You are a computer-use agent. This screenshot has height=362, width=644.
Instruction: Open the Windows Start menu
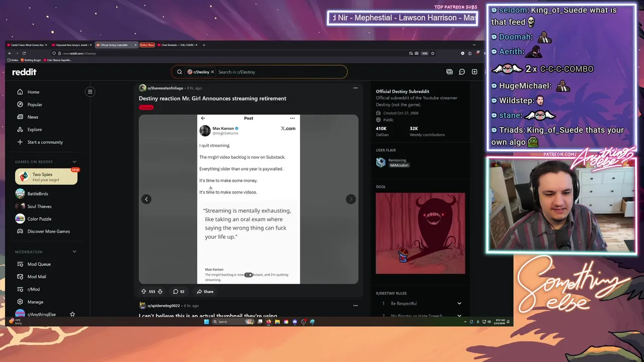pyautogui.click(x=206, y=322)
